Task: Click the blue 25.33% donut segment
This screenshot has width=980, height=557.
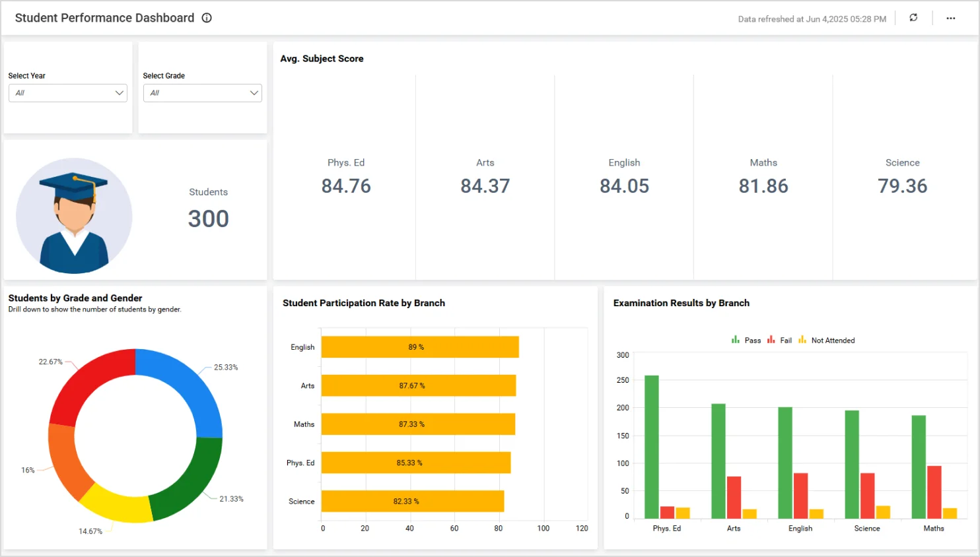Action: pyautogui.click(x=192, y=389)
